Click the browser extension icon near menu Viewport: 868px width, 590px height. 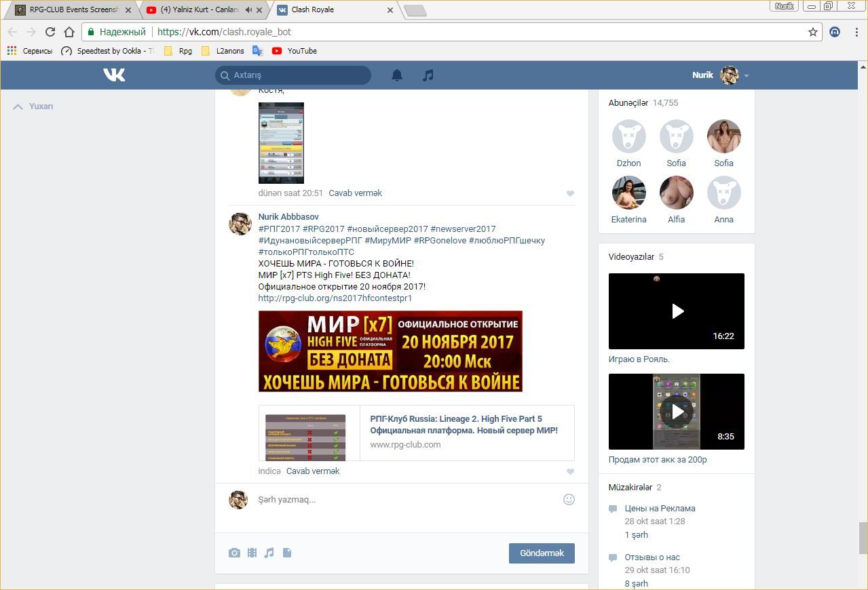[835, 32]
